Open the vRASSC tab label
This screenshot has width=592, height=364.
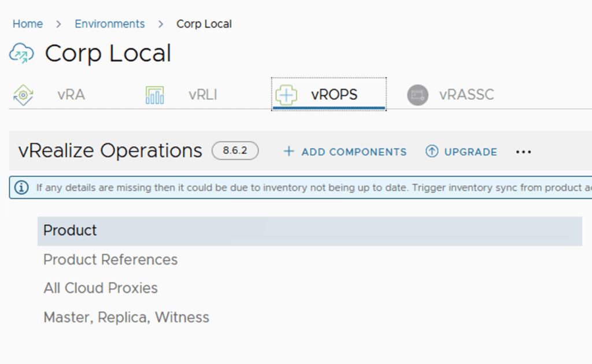point(466,95)
